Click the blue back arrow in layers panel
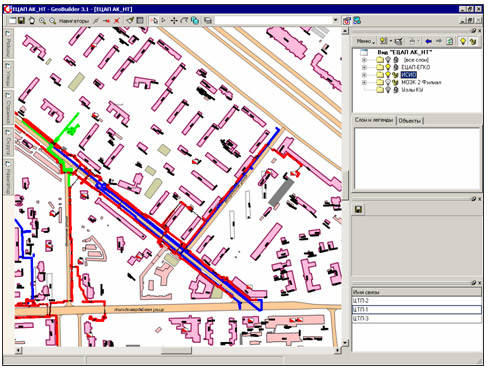The width and height of the screenshot is (488, 371). point(429,41)
